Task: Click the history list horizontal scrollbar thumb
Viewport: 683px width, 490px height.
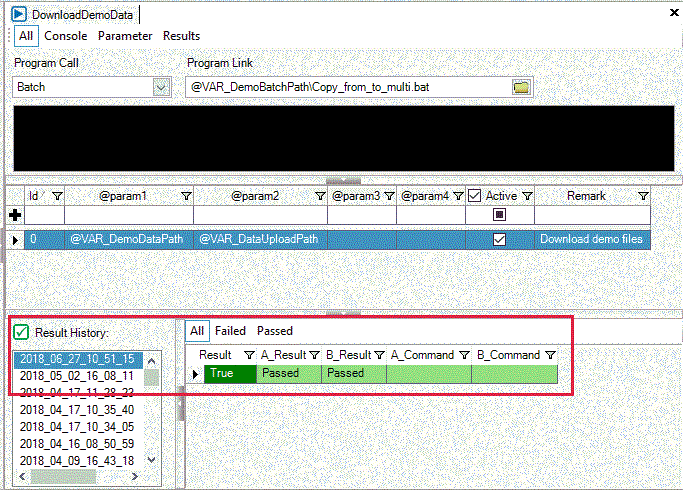Action: coord(63,477)
